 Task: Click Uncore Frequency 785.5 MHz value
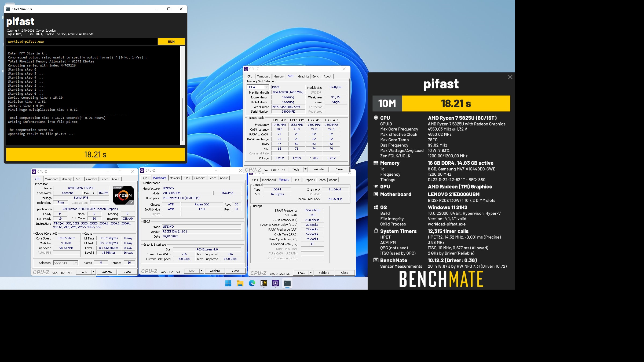click(x=335, y=199)
